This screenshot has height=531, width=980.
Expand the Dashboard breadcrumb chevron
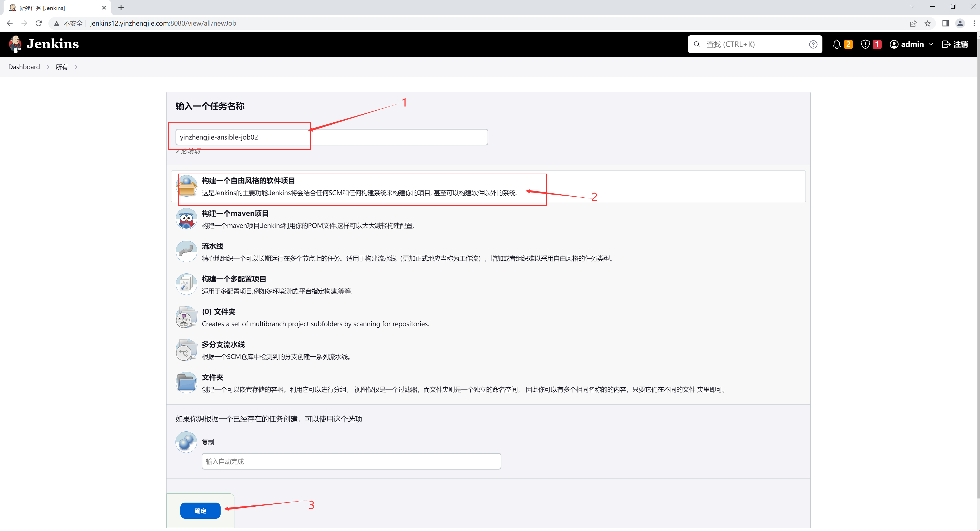click(48, 67)
